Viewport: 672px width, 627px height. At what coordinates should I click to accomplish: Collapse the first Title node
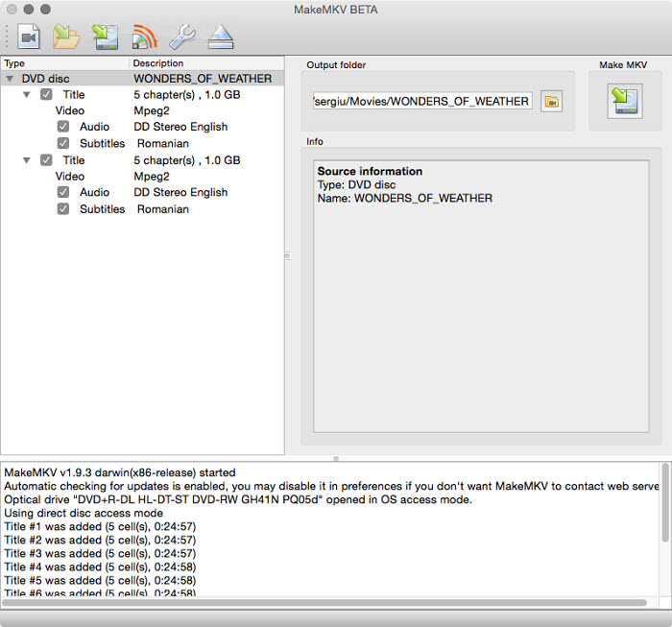pyautogui.click(x=27, y=95)
